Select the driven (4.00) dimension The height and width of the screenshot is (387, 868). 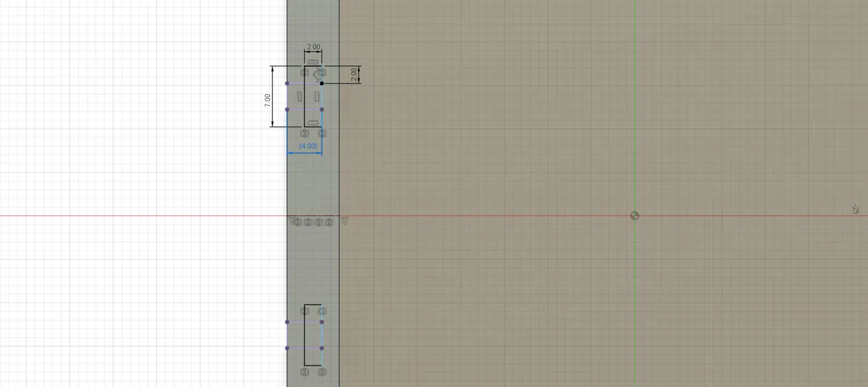[308, 146]
